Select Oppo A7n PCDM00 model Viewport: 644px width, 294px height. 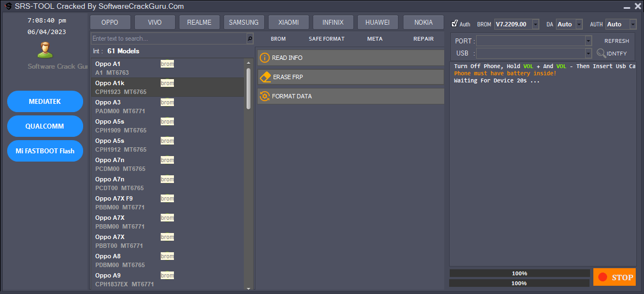167,164
